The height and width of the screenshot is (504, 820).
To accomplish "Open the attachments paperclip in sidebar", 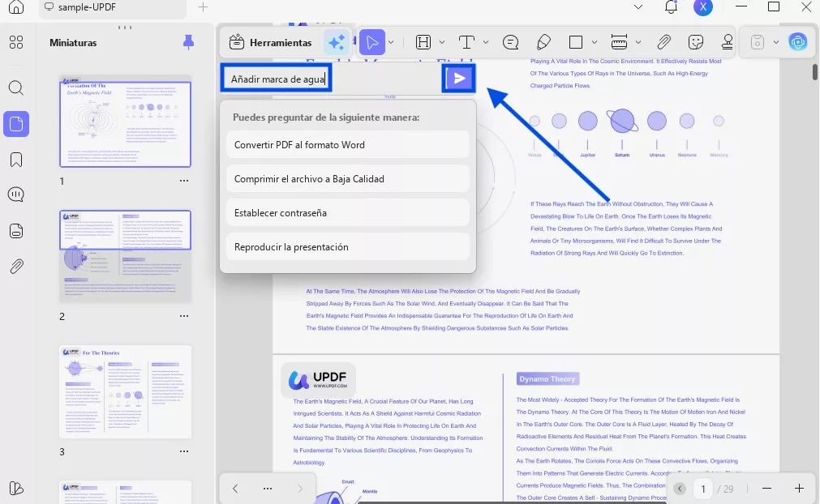I will (16, 267).
